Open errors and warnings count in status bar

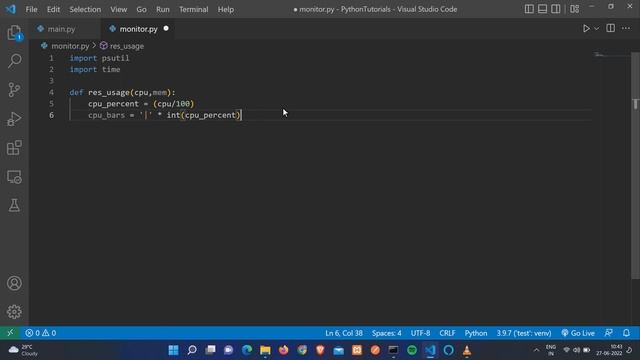(x=40, y=333)
